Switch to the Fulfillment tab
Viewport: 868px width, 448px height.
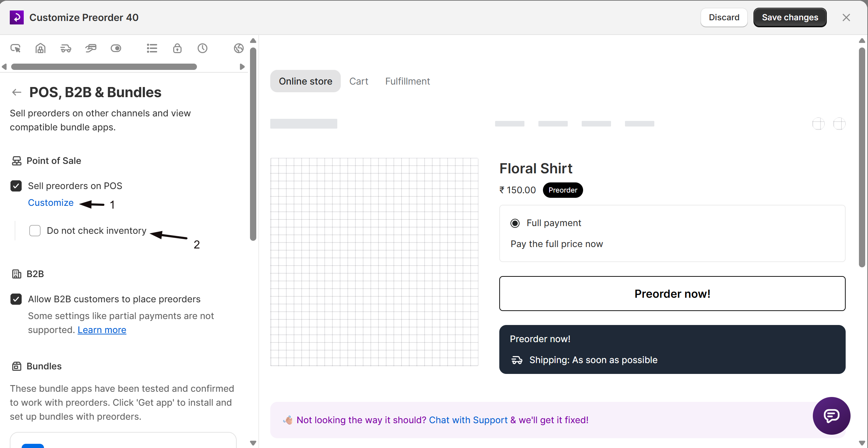[407, 81]
